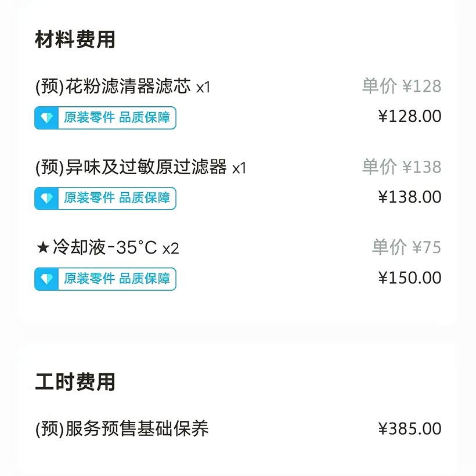Click the 材料费用 section heading

(x=75, y=39)
